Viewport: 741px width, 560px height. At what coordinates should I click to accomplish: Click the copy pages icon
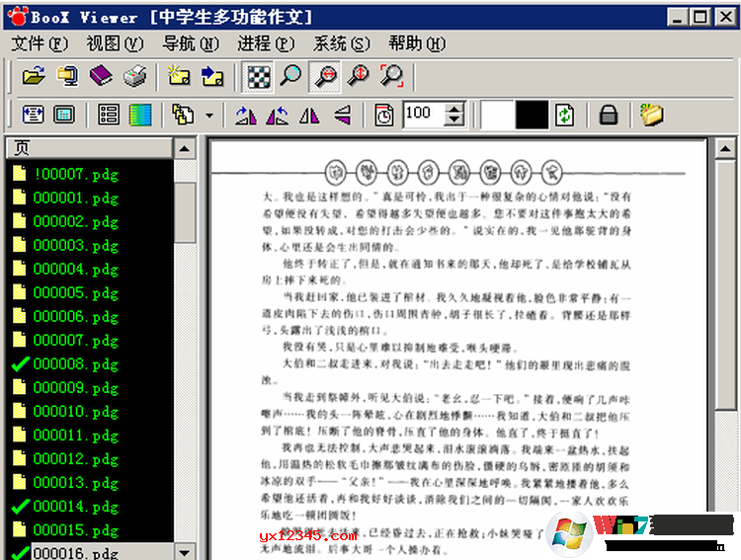pos(183,115)
